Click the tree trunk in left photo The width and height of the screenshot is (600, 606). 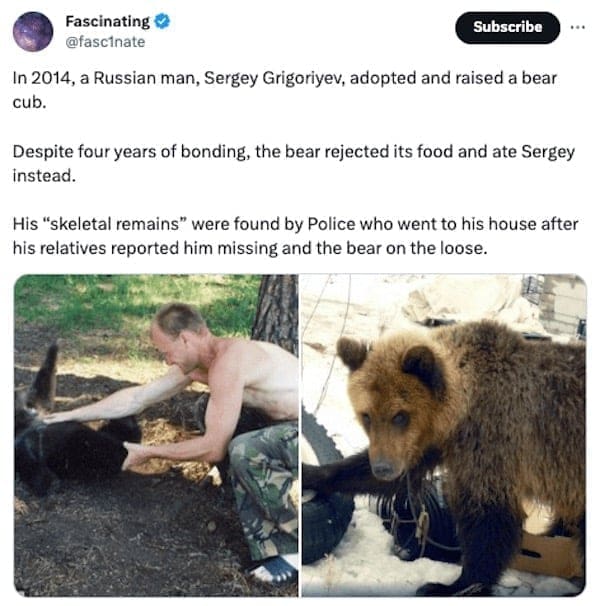(x=276, y=310)
